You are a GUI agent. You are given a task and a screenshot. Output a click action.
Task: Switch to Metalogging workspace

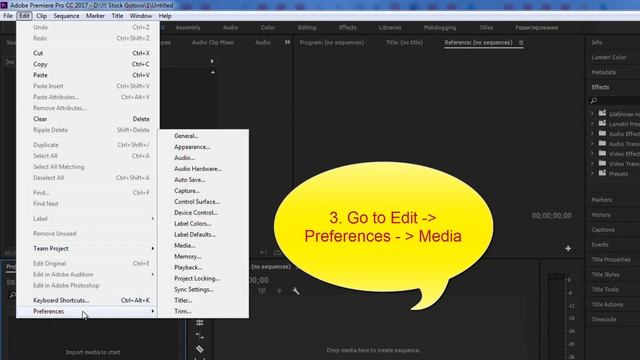tap(440, 28)
